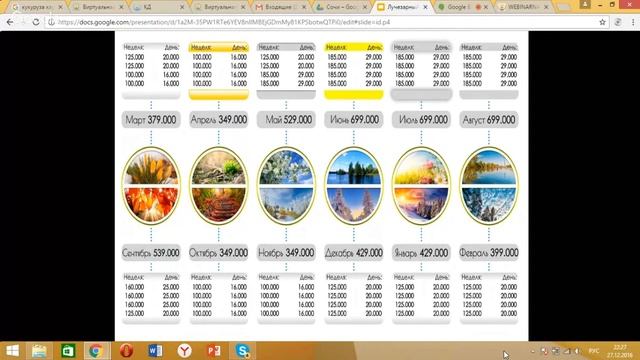Close the Входящие tab
The height and width of the screenshot is (360, 640).
pyautogui.click(x=304, y=7)
